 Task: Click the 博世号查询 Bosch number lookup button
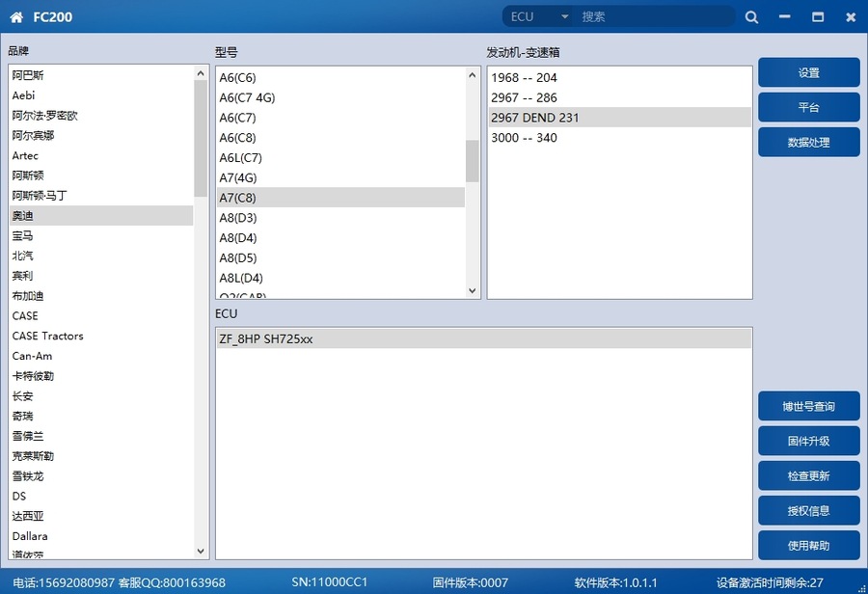tap(809, 406)
